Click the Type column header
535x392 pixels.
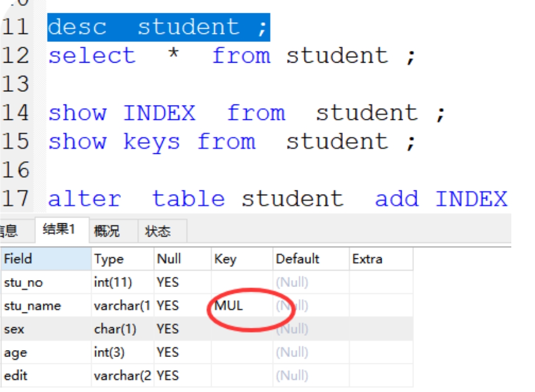[122, 259]
